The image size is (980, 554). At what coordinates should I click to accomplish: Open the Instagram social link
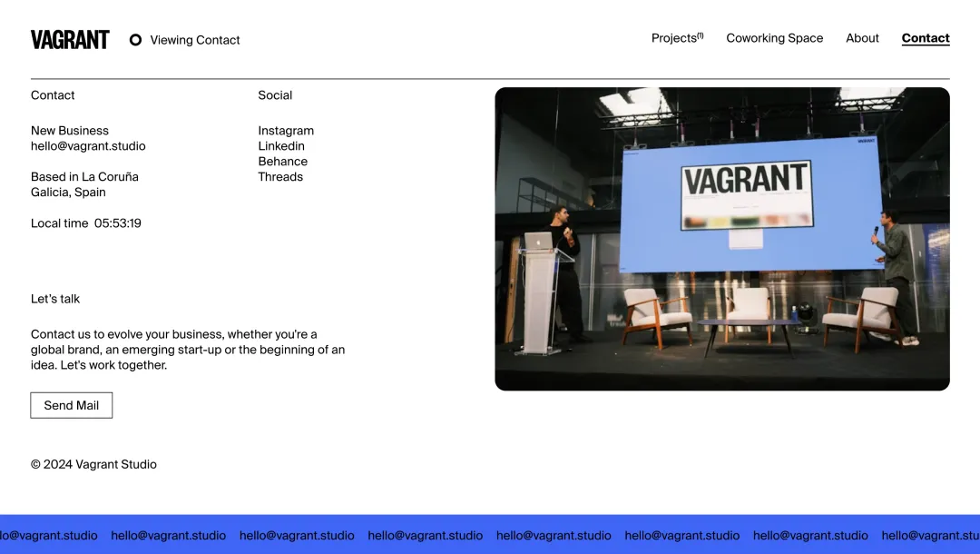coord(286,130)
